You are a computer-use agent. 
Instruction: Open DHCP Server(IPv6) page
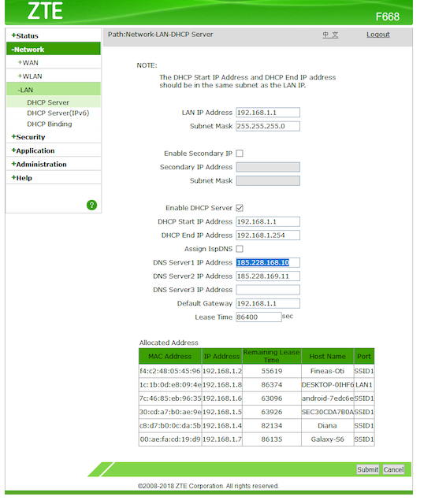pyautogui.click(x=58, y=113)
